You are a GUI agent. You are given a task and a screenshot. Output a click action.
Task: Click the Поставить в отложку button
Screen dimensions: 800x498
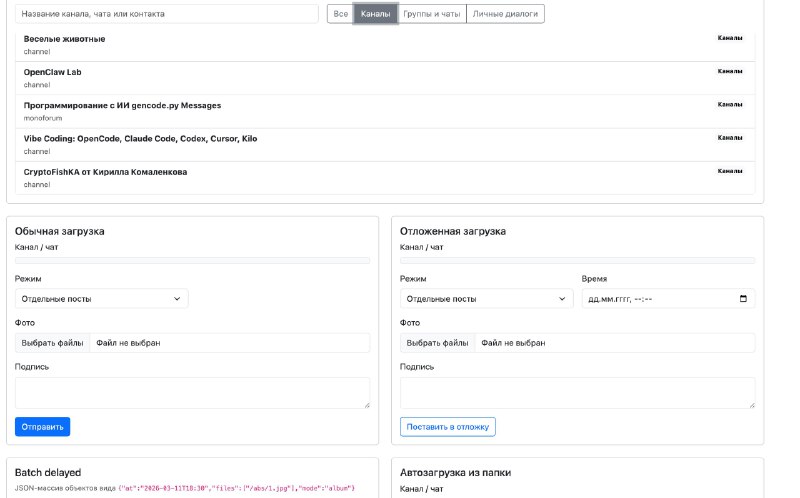[447, 426]
